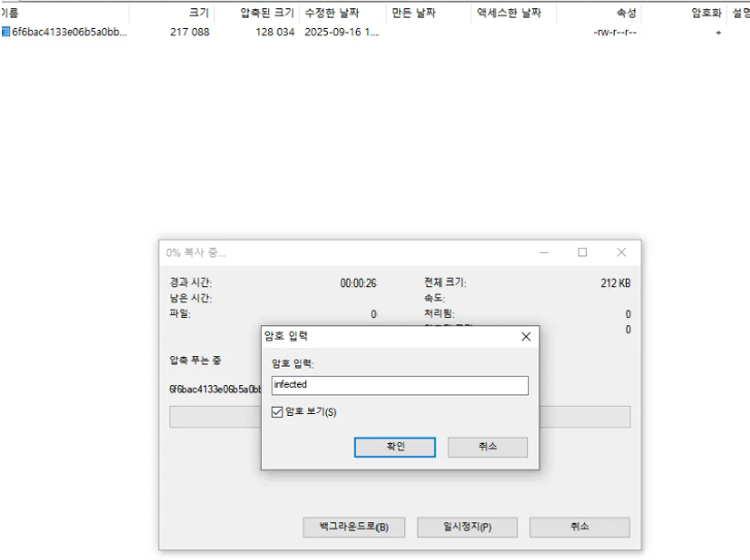The width and height of the screenshot is (750, 560).
Task: Click the 만든 날짜 column header
Action: pos(413,13)
